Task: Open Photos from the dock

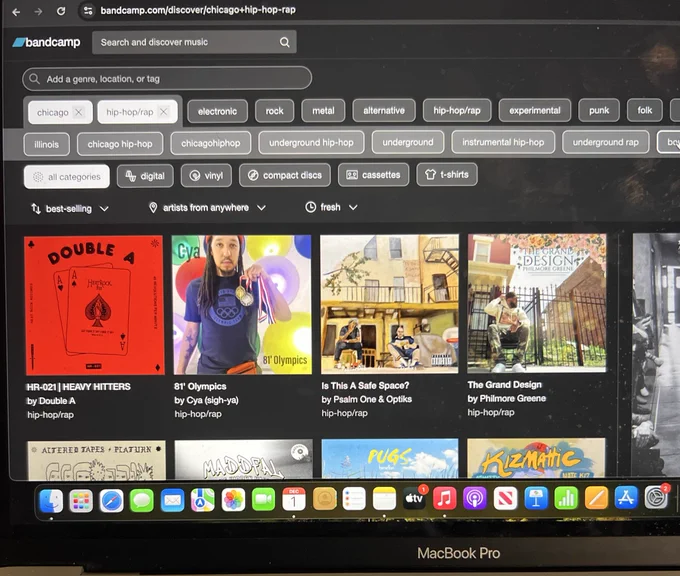Action: pyautogui.click(x=233, y=500)
